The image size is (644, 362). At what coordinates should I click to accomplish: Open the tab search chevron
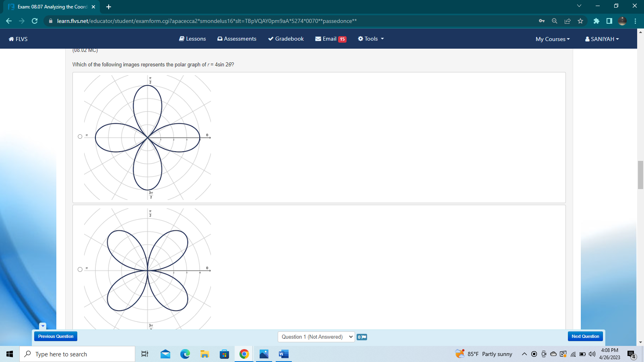coord(579,6)
